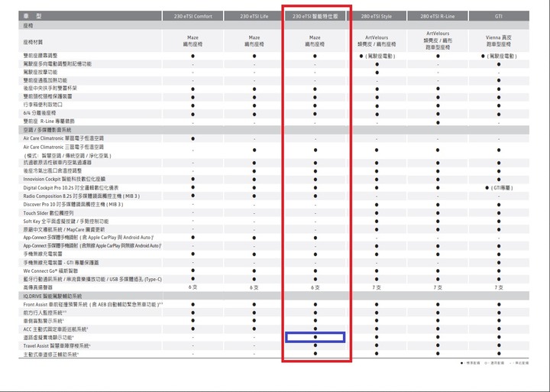This screenshot has height=392, width=550.
Task: Click the '行李箱便利取物口' row label
Action: 43,105
